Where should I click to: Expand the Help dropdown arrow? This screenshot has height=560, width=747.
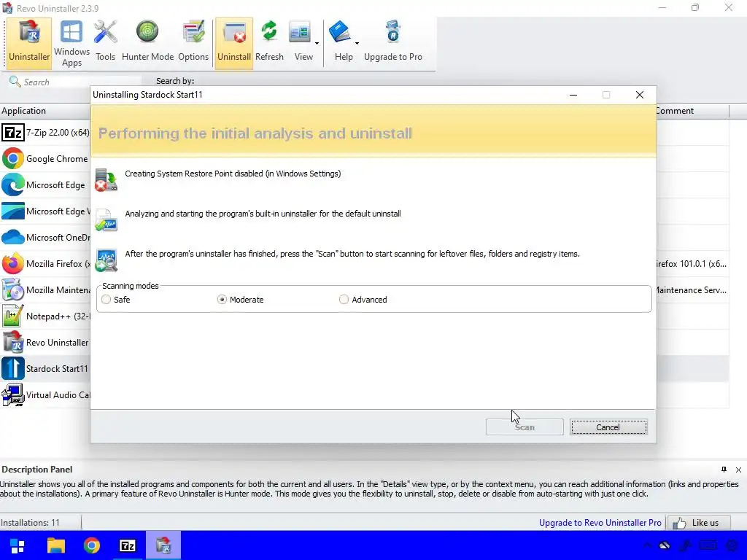pos(357,43)
